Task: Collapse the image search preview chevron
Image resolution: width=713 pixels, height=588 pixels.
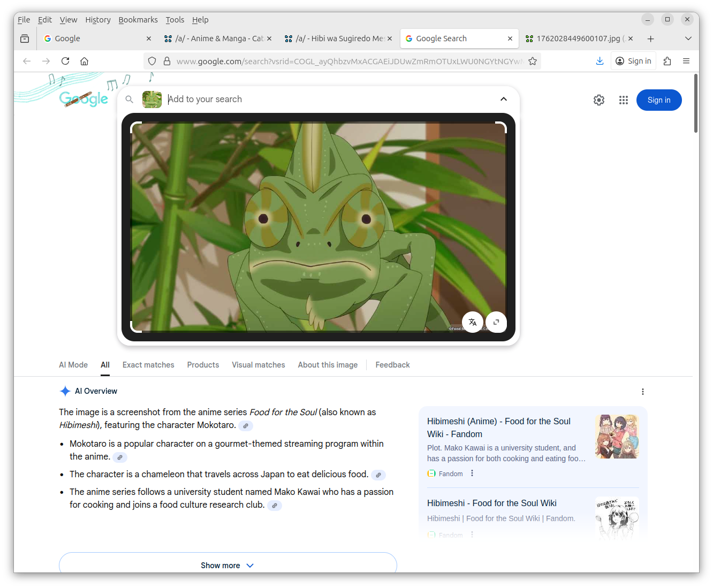Action: (x=504, y=99)
